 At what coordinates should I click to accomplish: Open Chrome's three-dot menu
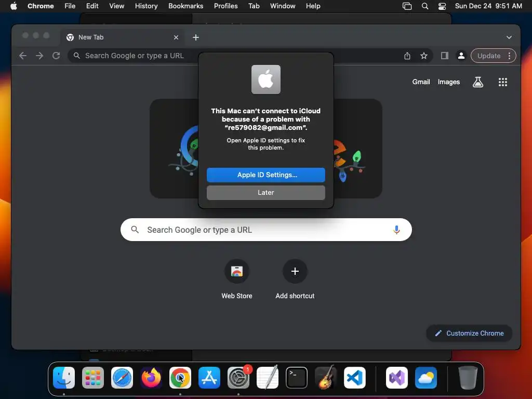pos(509,56)
